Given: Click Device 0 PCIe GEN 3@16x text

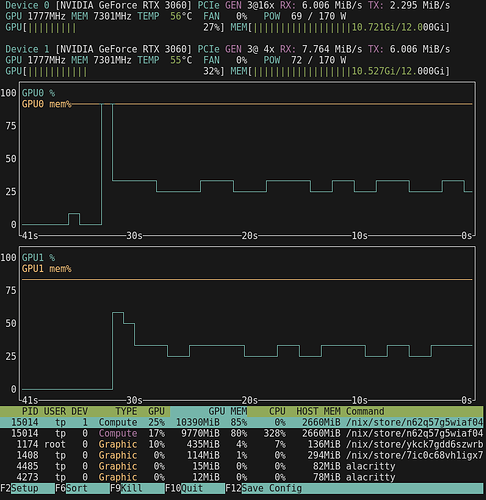Looking at the screenshot, I should (x=236, y=5).
